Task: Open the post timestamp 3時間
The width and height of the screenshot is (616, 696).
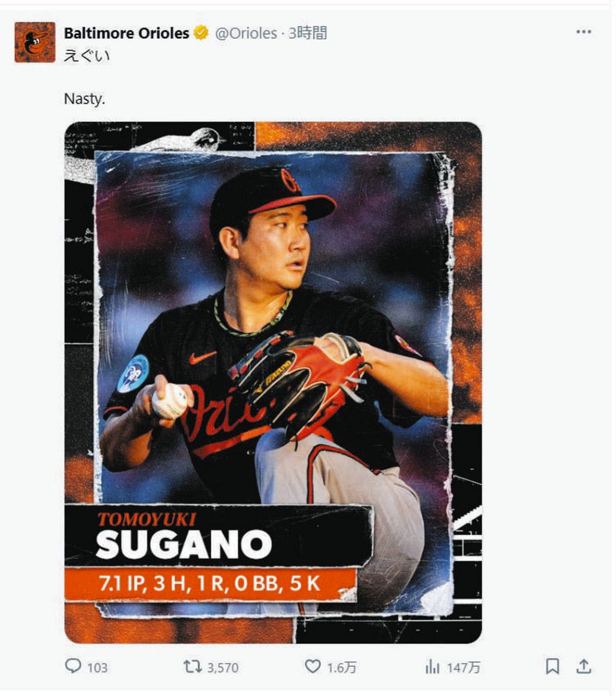Action: (308, 33)
